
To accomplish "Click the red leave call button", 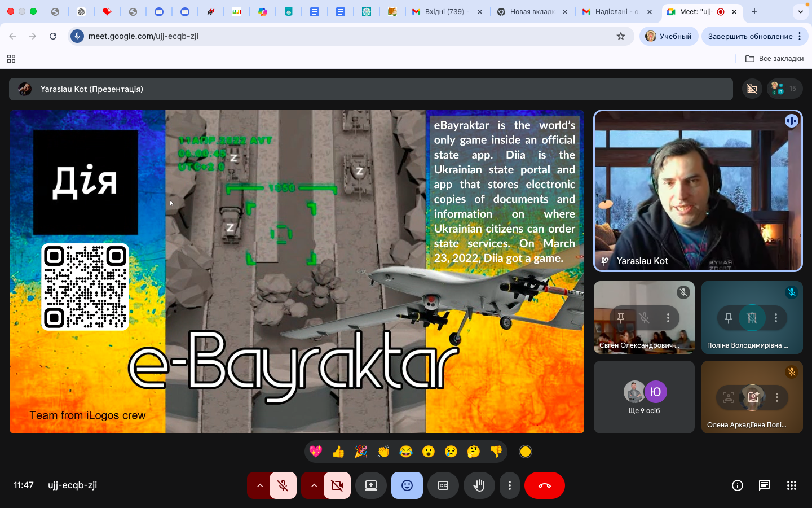I will tap(544, 485).
